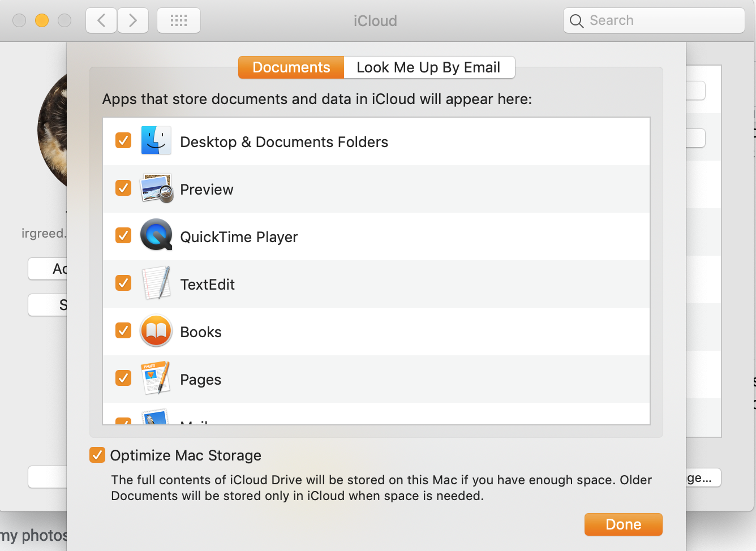Click the Optimize Mac Storage label
This screenshot has width=756, height=551.
186,455
